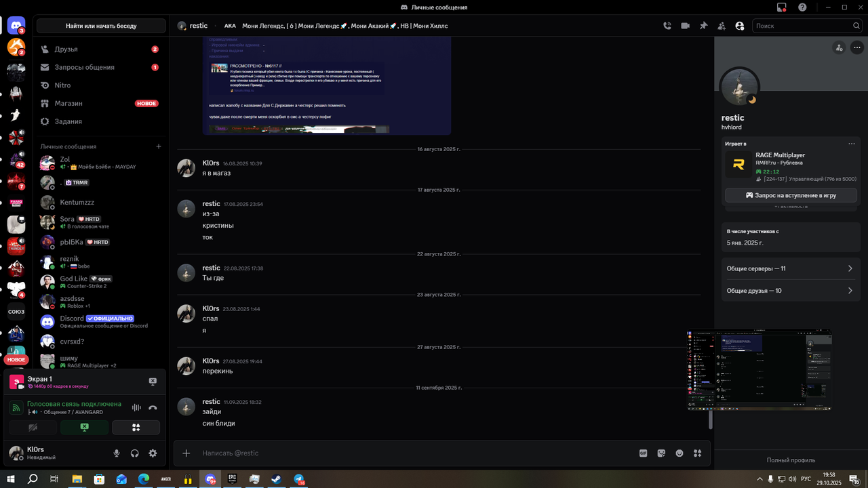Screen dimensions: 868x488
Task: Deafen the headphones
Action: (x=135, y=453)
